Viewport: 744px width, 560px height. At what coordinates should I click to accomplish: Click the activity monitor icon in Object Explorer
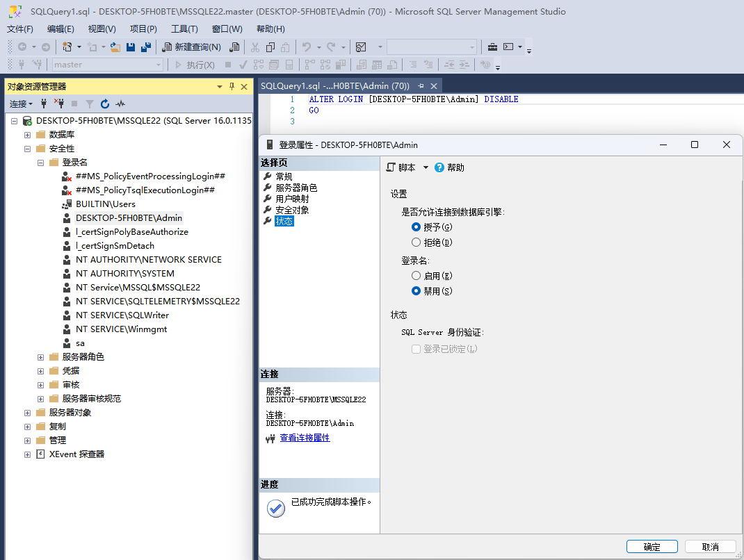click(x=120, y=104)
